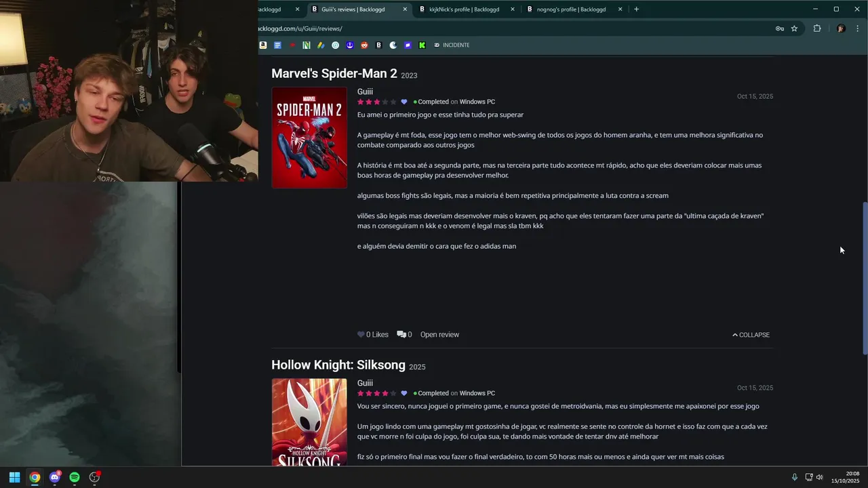The width and height of the screenshot is (868, 488).
Task: Open the volume tray icon
Action: point(819,477)
